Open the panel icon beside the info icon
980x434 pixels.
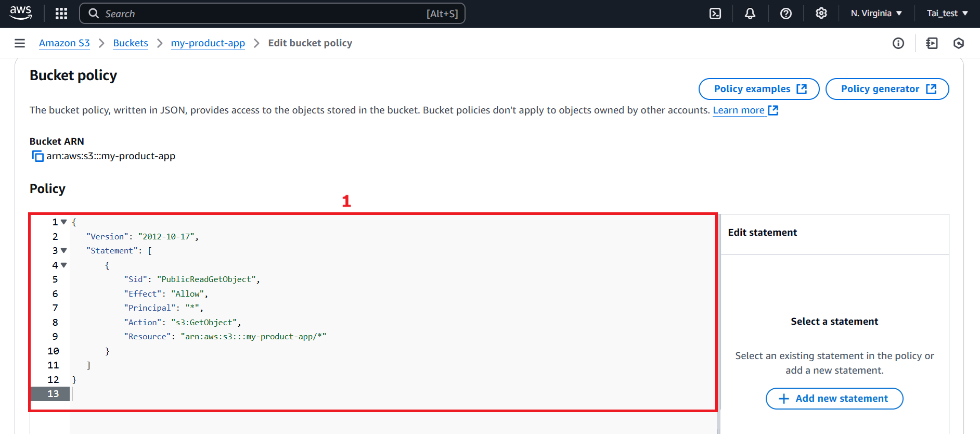click(x=932, y=43)
